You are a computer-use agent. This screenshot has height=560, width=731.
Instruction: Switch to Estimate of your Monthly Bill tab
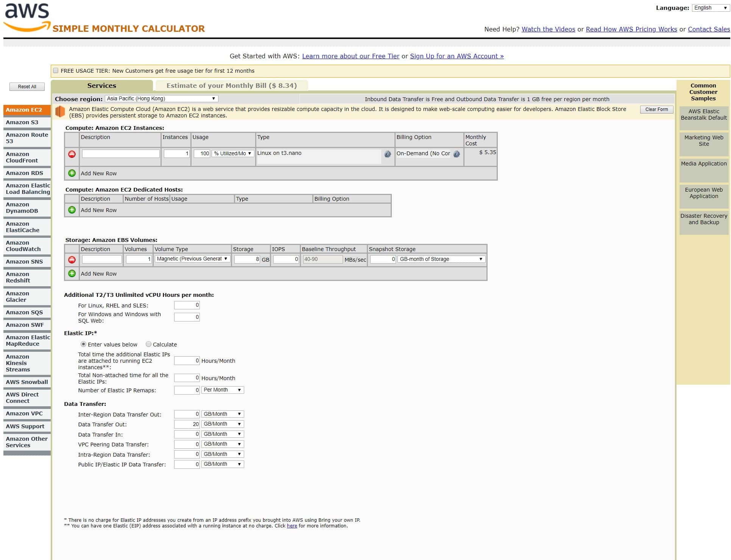coord(232,86)
